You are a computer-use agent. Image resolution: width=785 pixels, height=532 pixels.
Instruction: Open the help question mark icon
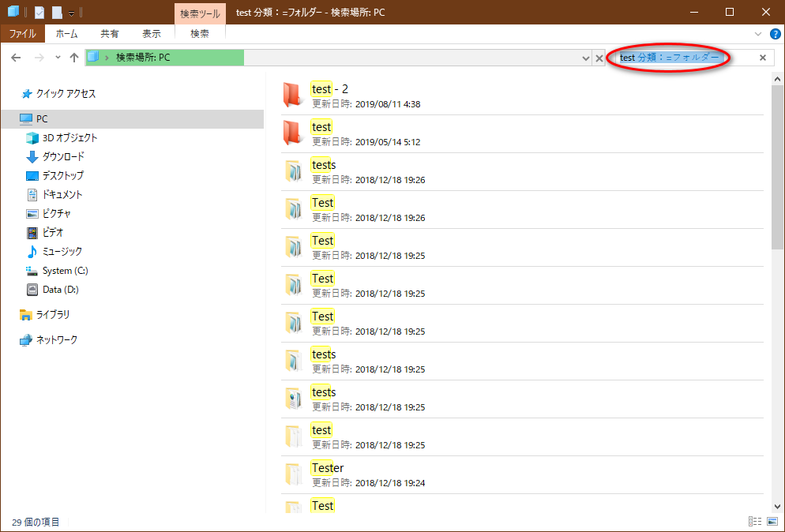775,34
